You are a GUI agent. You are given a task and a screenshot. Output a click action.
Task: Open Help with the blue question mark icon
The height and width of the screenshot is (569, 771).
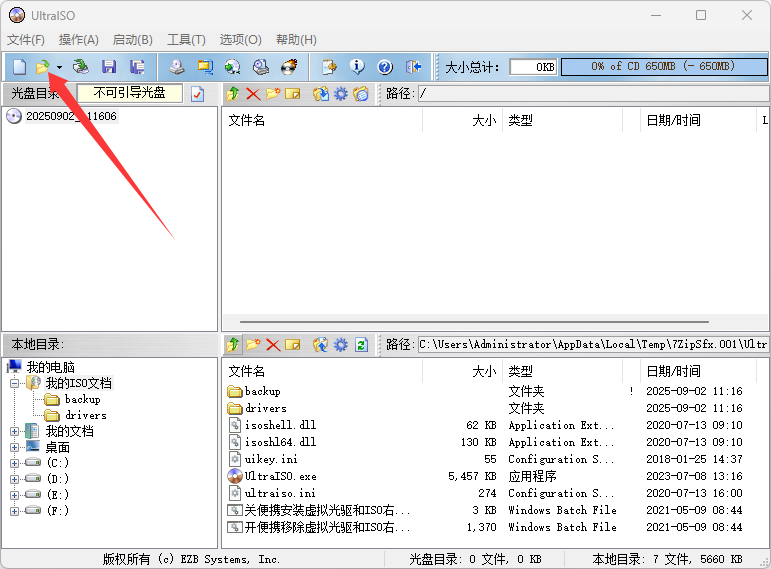[x=385, y=67]
